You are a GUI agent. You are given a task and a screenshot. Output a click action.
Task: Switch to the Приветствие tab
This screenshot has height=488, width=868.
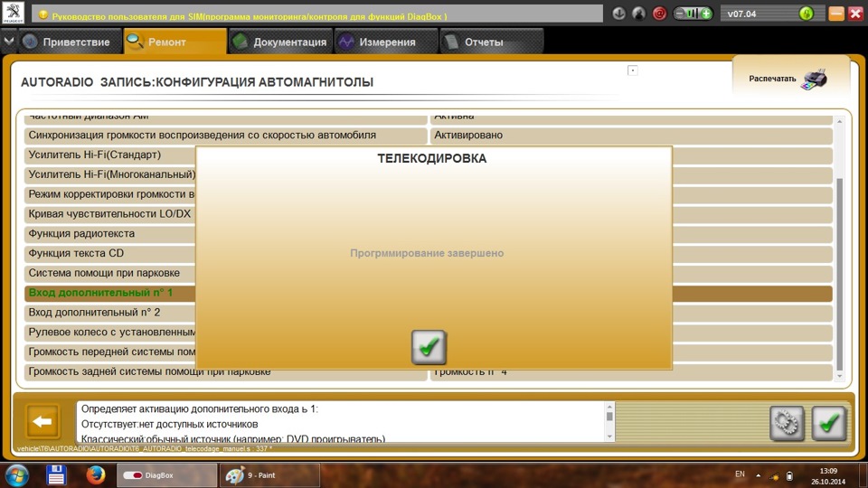coord(70,42)
